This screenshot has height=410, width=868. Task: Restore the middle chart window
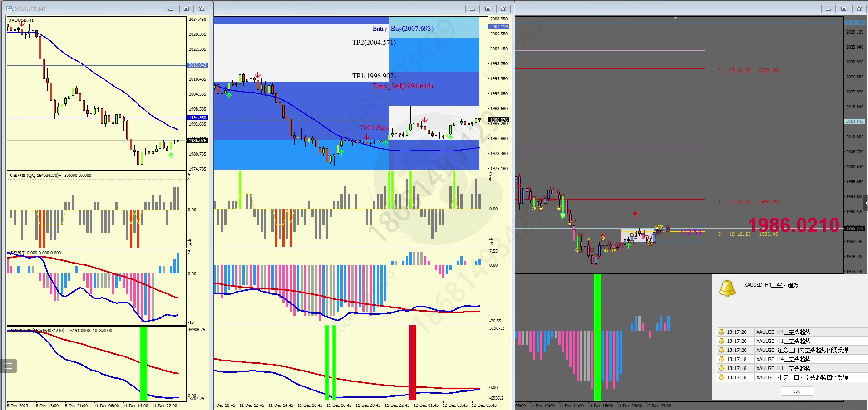(488, 9)
